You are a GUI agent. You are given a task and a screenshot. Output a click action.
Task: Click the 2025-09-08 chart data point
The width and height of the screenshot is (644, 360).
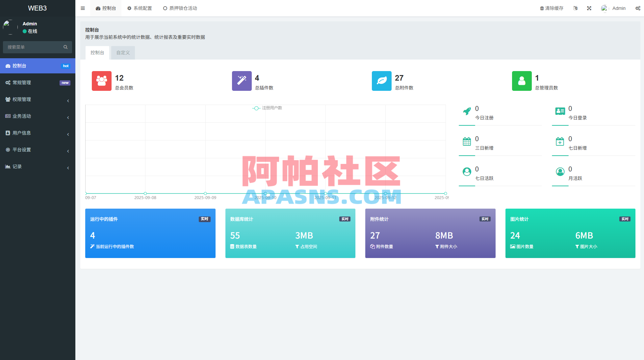click(145, 193)
